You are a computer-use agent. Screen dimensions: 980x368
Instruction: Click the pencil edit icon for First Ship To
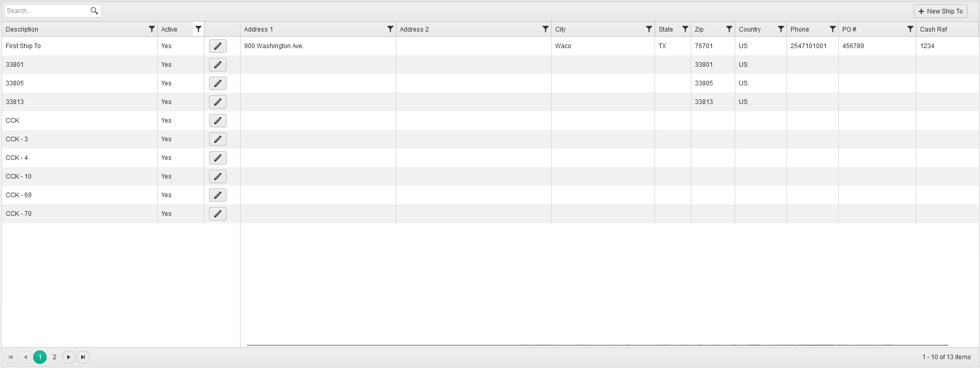tap(217, 46)
